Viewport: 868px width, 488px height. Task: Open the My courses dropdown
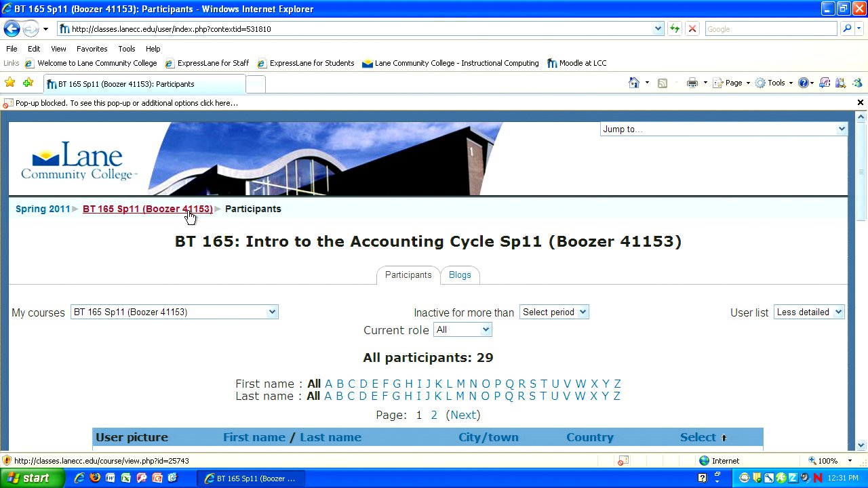[174, 312]
